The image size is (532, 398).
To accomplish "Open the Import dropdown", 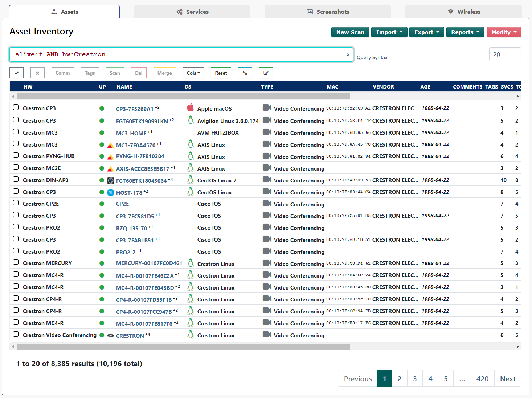I will (389, 32).
